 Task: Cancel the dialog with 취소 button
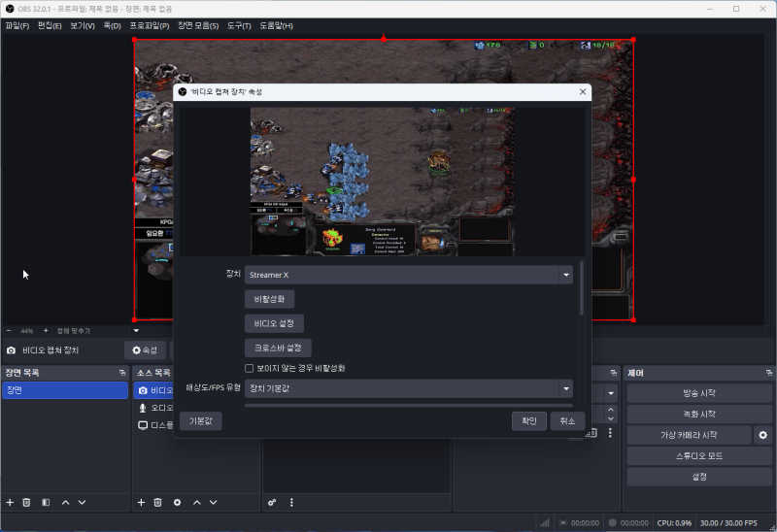tap(567, 421)
